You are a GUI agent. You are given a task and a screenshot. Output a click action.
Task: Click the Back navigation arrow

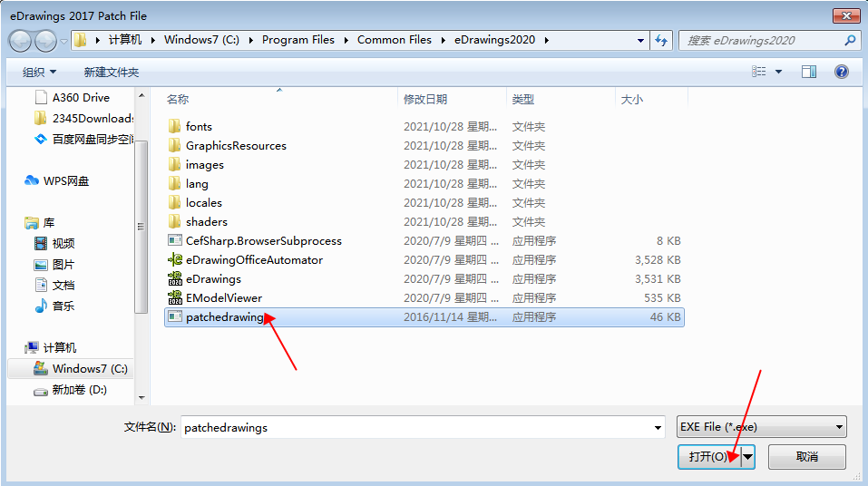point(21,41)
